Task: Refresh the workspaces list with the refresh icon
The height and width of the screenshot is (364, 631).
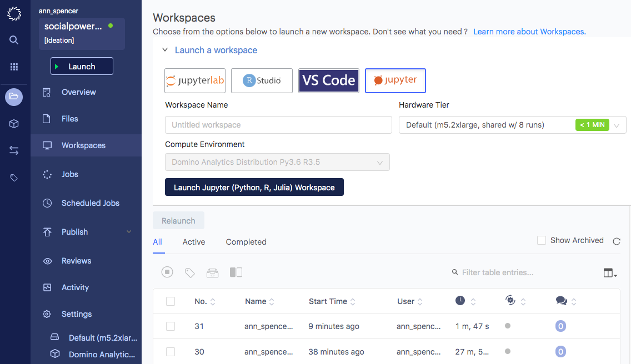Action: coord(617,241)
